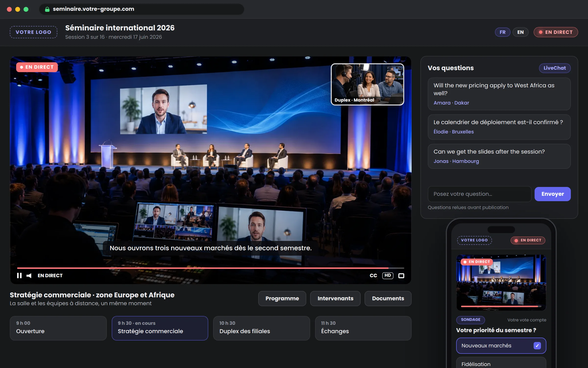The image size is (588, 368).
Task: Close the browser window with red button
Action: tap(9, 9)
